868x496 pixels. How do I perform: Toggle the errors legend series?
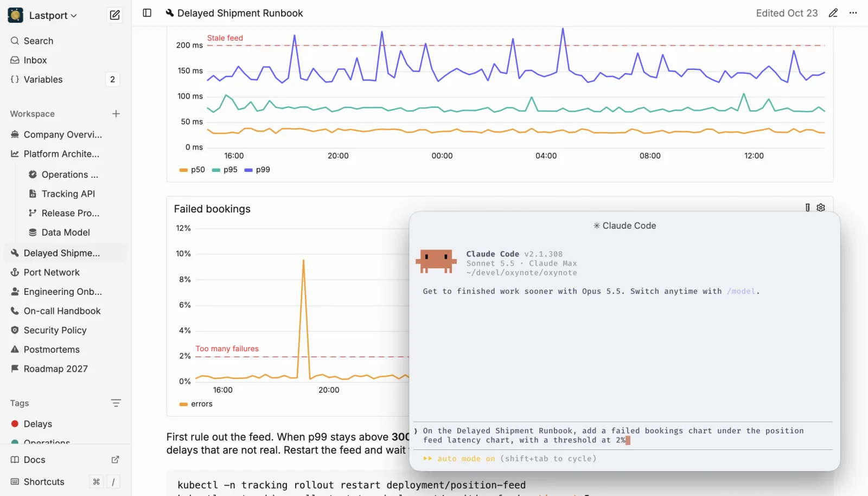[x=196, y=404]
